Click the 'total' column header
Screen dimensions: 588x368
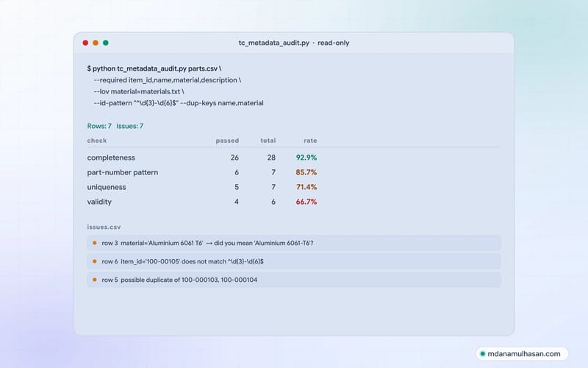(x=268, y=141)
